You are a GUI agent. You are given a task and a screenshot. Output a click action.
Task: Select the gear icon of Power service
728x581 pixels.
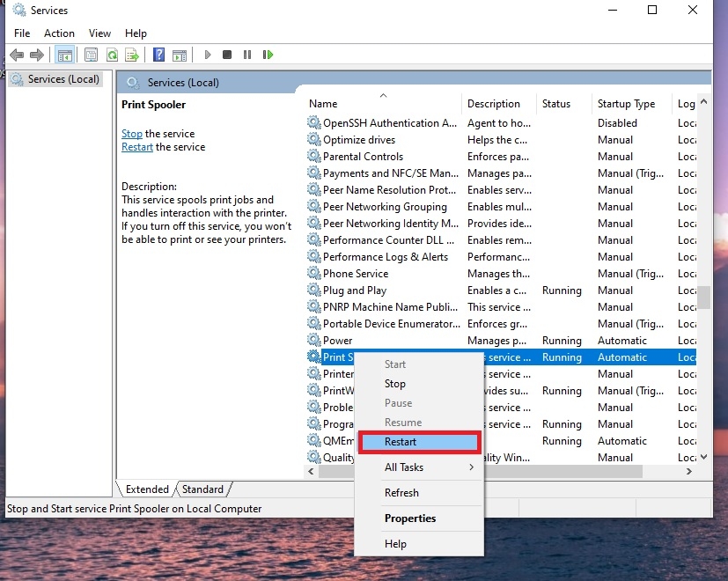pyautogui.click(x=314, y=340)
